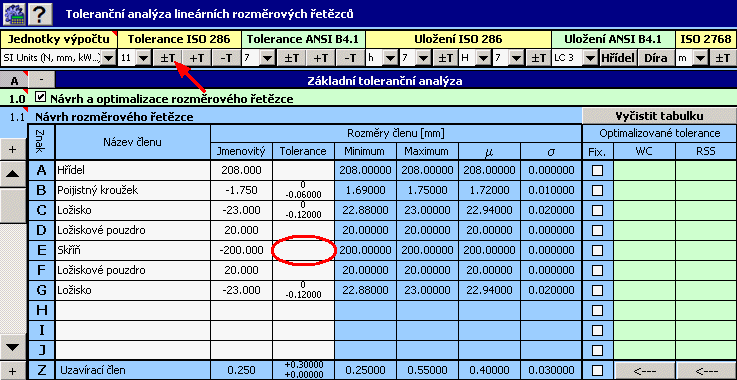Viewport: 737px width, 380px height.
Task: Click the scroll up arrow beside the table
Action: 13,174
